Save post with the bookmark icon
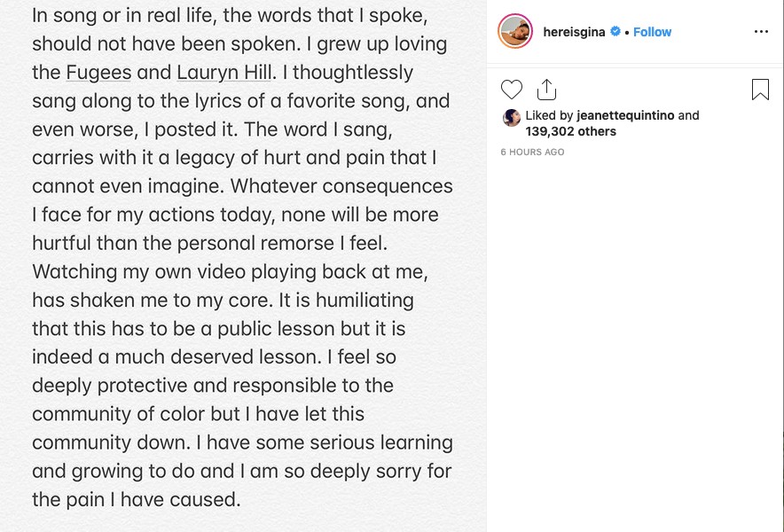 point(760,90)
